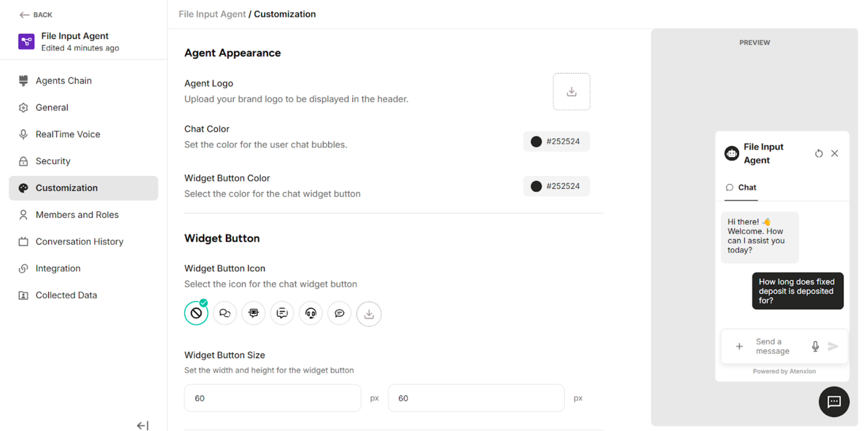Screen dimensions: 868x431
Task: Select the robot chat widget icon
Action: (253, 313)
